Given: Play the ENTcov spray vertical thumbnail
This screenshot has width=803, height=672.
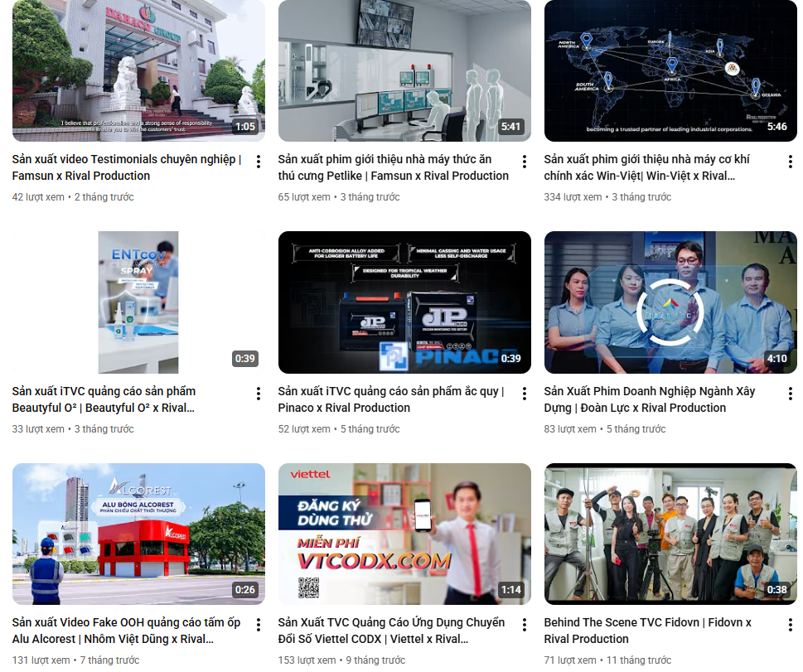Looking at the screenshot, I should (138, 302).
